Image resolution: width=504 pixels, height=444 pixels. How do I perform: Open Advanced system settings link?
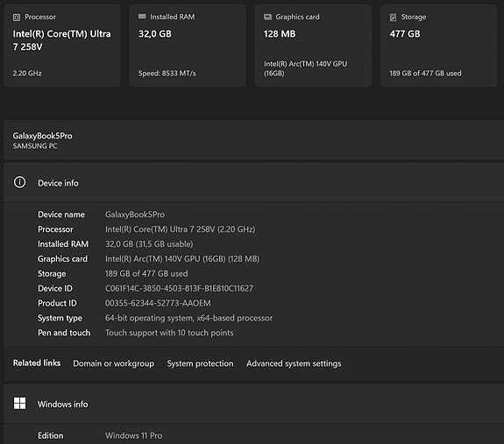tap(294, 363)
